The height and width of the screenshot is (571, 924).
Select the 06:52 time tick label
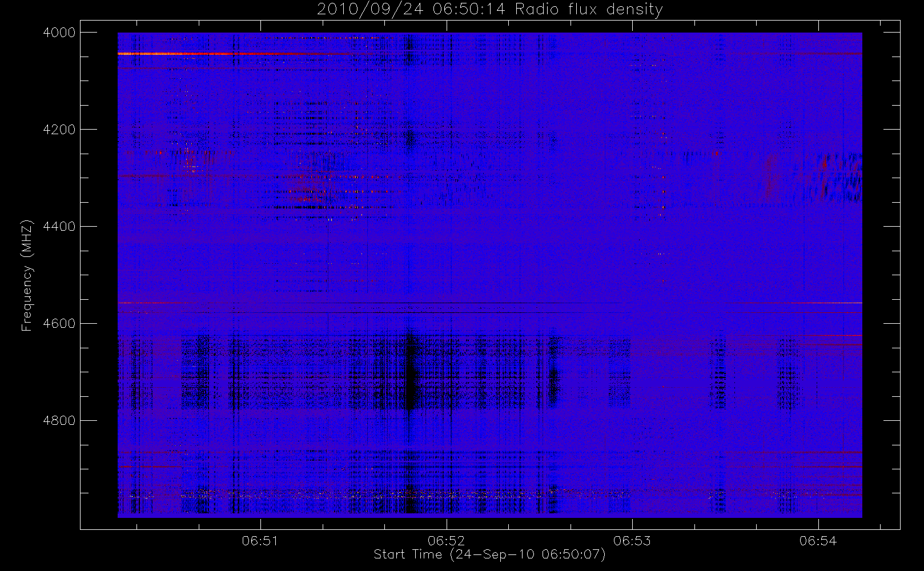click(446, 541)
